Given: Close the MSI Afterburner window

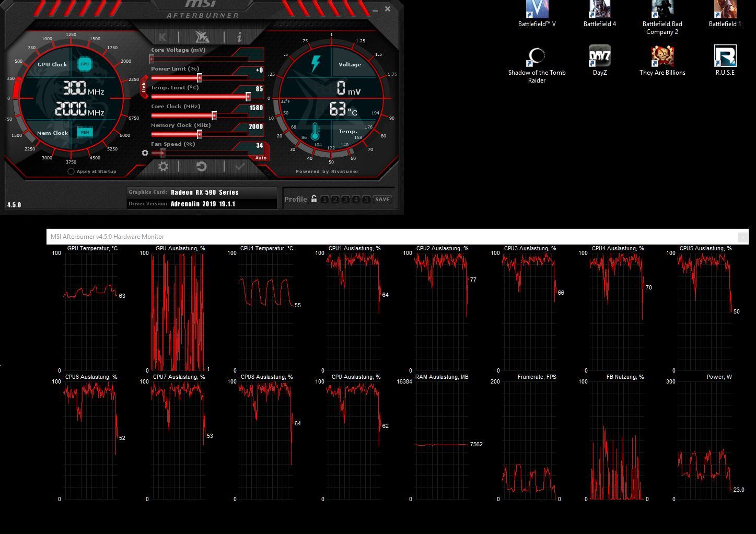Looking at the screenshot, I should coord(387,9).
